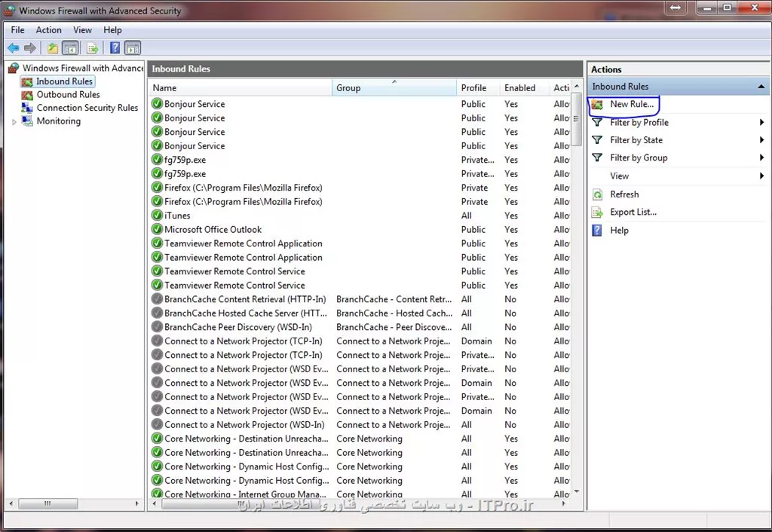Sort by the Enabled column header
This screenshot has height=532, width=772.
coord(524,87)
